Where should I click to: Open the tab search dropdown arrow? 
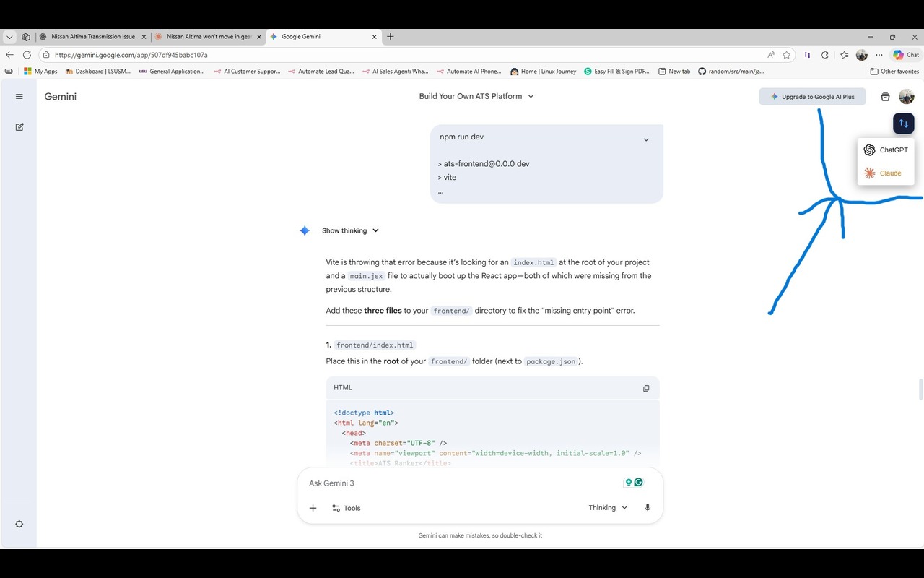pos(9,37)
